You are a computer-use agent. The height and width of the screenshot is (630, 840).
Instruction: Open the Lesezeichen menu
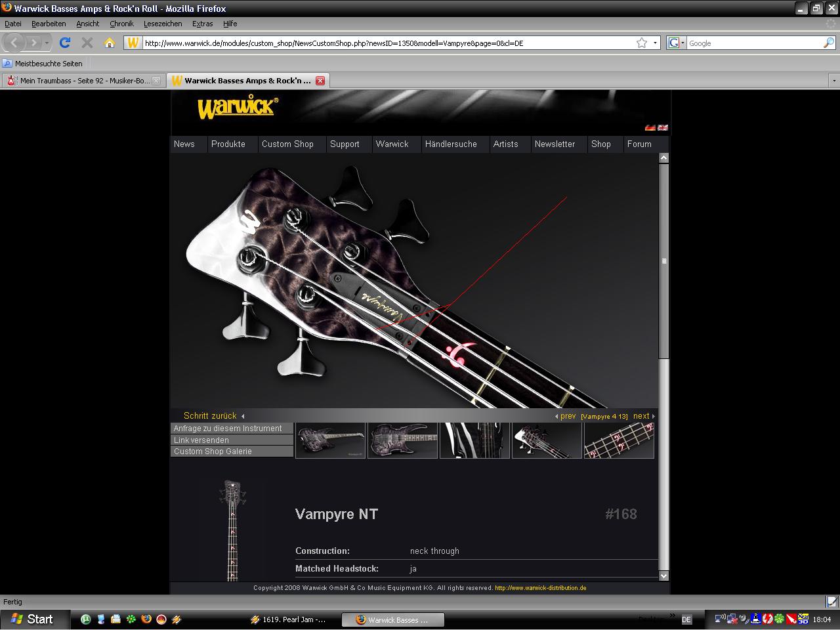[x=163, y=24]
